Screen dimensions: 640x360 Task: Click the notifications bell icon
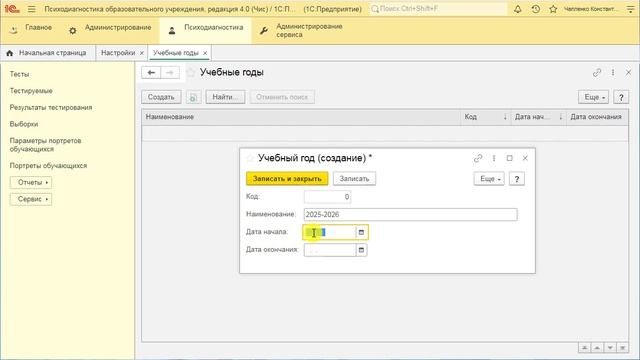click(x=518, y=9)
